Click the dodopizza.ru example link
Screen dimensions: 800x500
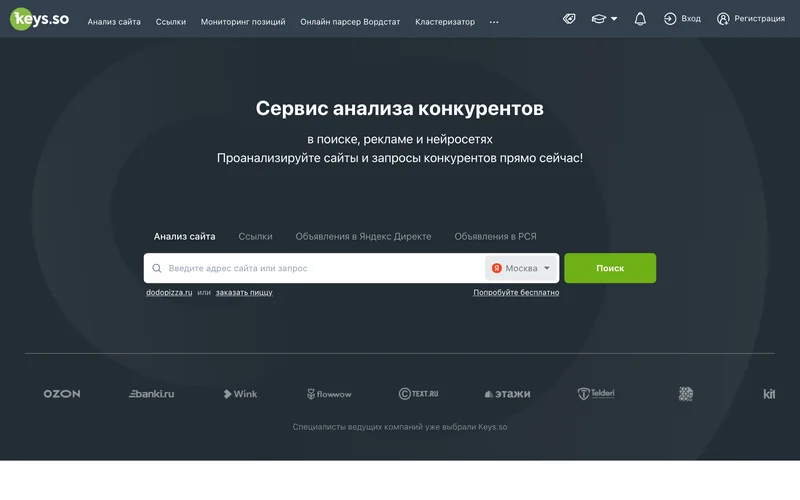pyautogui.click(x=169, y=292)
